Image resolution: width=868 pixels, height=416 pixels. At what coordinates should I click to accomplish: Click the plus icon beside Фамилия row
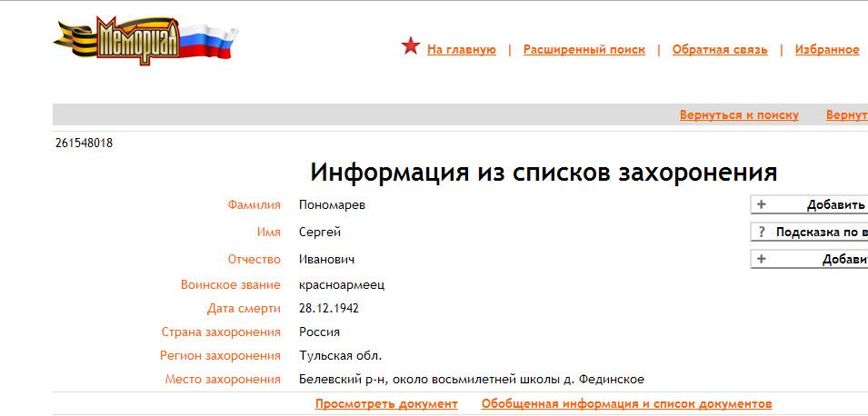762,205
